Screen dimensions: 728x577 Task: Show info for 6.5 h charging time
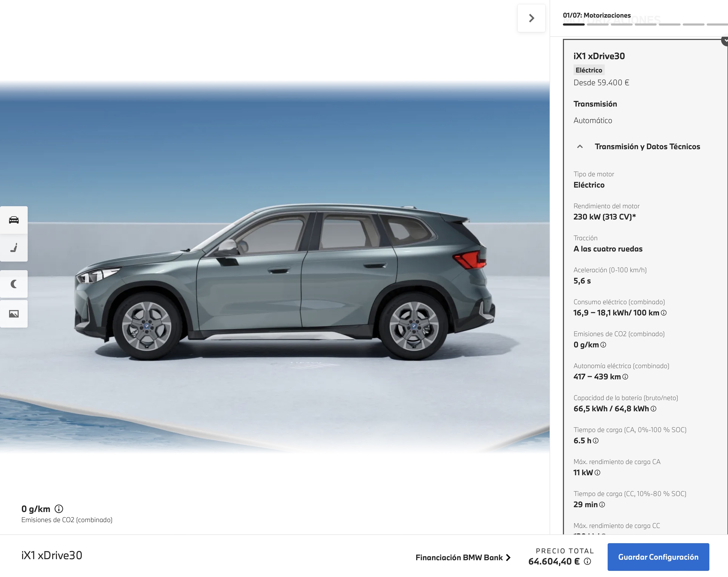coord(596,441)
